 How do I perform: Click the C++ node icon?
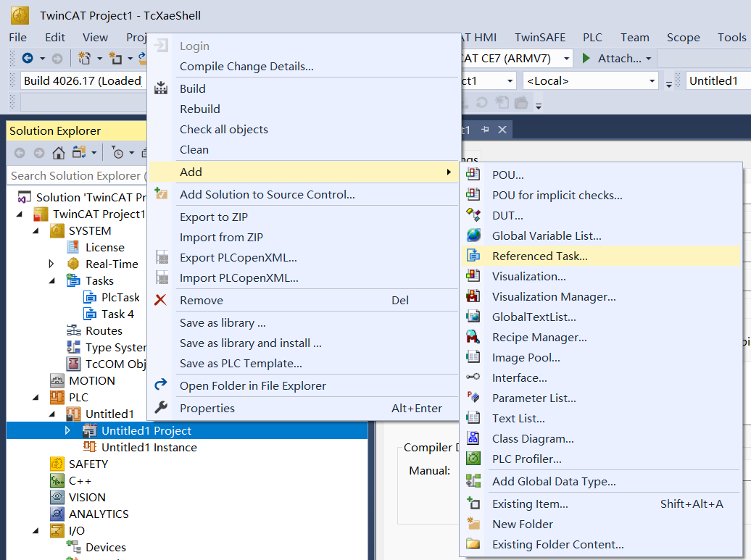click(x=57, y=480)
